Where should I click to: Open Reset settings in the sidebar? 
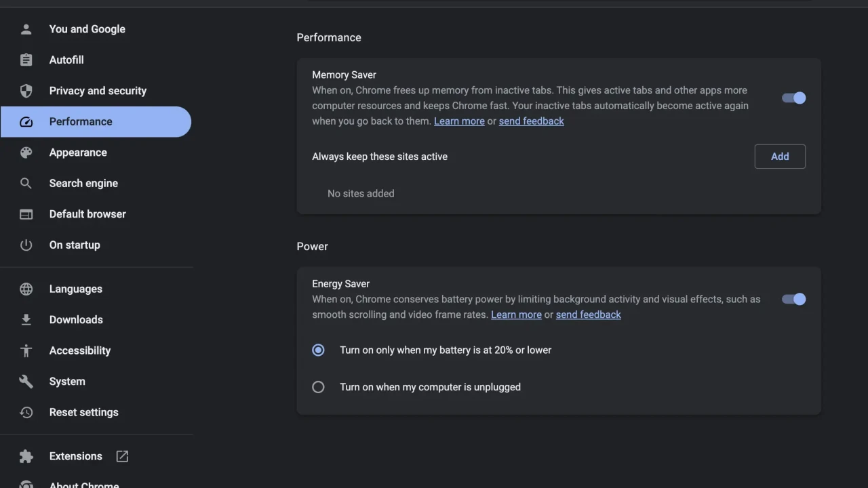tap(83, 412)
